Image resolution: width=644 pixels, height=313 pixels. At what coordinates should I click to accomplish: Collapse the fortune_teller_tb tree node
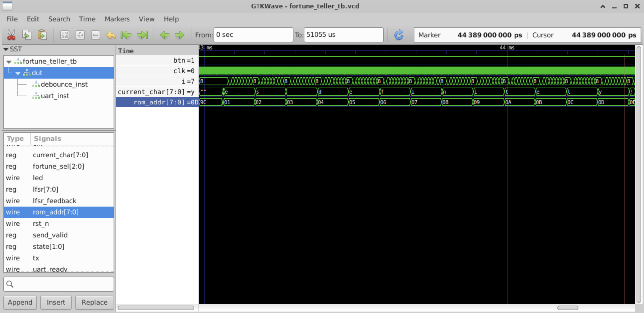click(9, 62)
